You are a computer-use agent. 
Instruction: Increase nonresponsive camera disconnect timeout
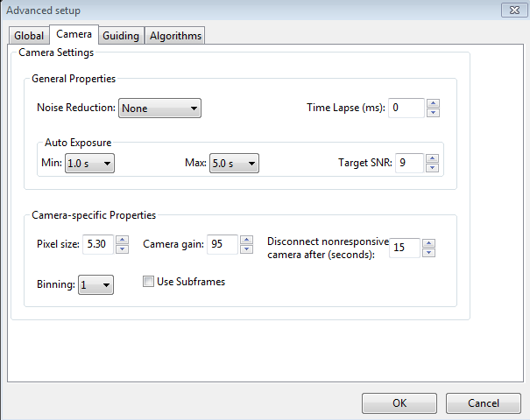[x=428, y=243]
